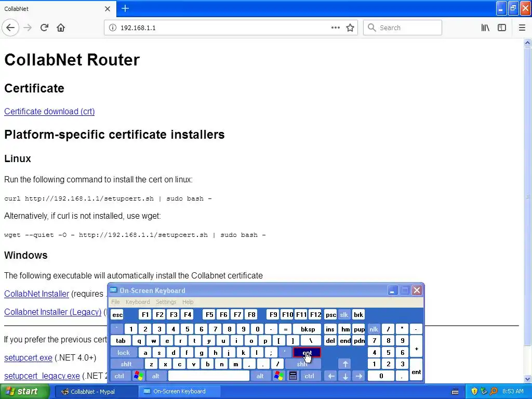This screenshot has height=399, width=532.
Task: Open the browser home page
Action: point(61,28)
